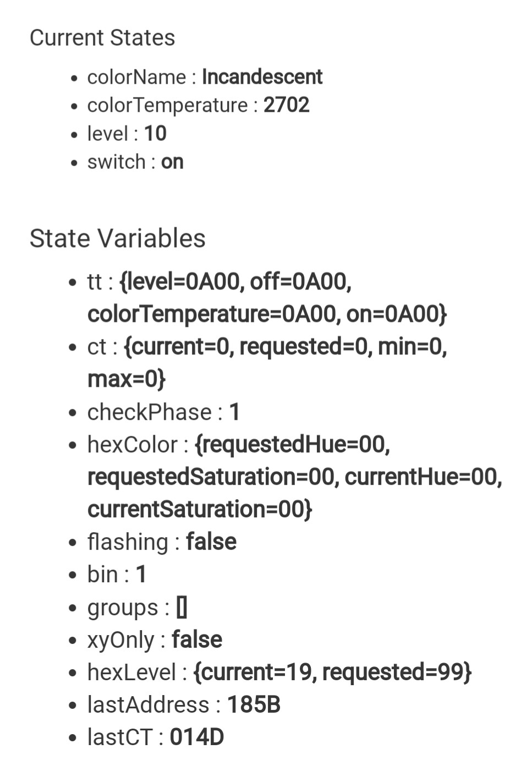Select the xyOnly false value
The image size is (532, 782).
197,640
